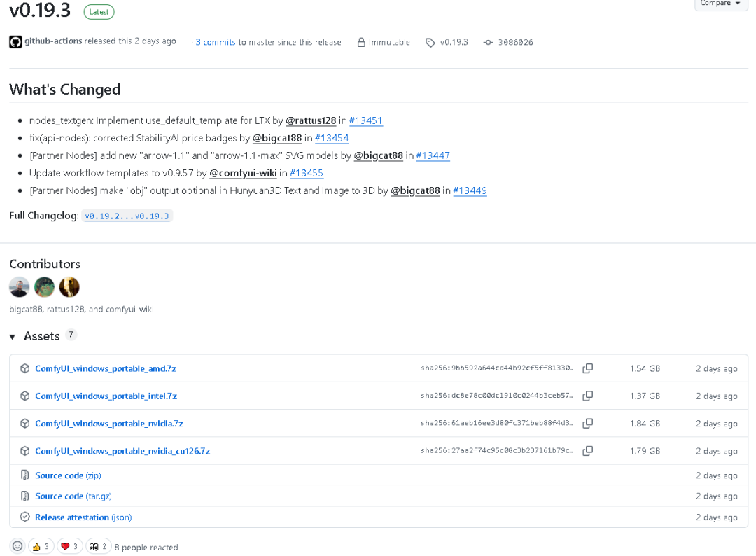
Task: Click the Assets count badge 7
Action: pyautogui.click(x=71, y=335)
